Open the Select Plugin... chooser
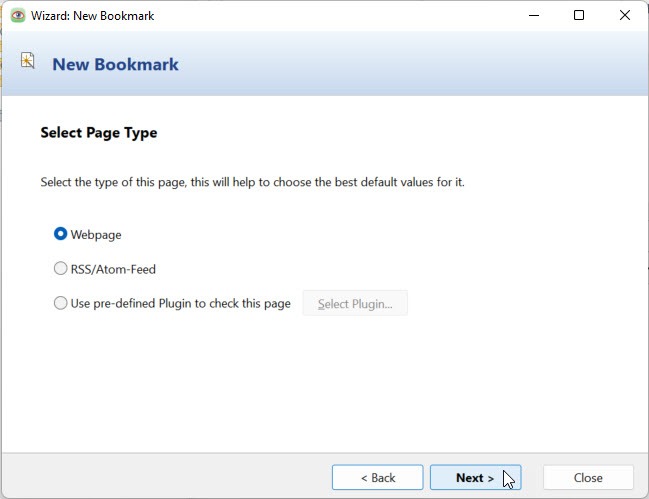The height and width of the screenshot is (499, 649). [x=355, y=304]
